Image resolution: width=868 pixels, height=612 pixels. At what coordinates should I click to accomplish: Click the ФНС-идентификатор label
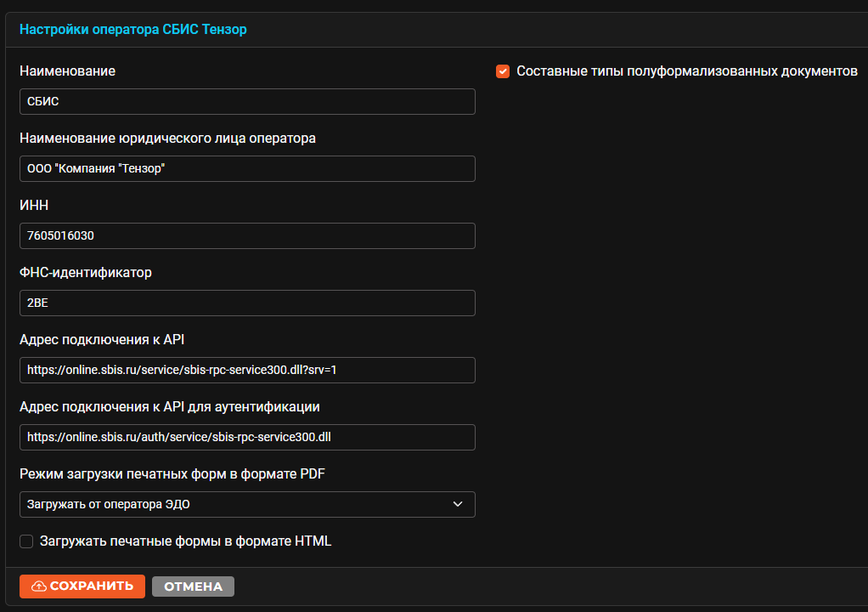click(x=85, y=273)
